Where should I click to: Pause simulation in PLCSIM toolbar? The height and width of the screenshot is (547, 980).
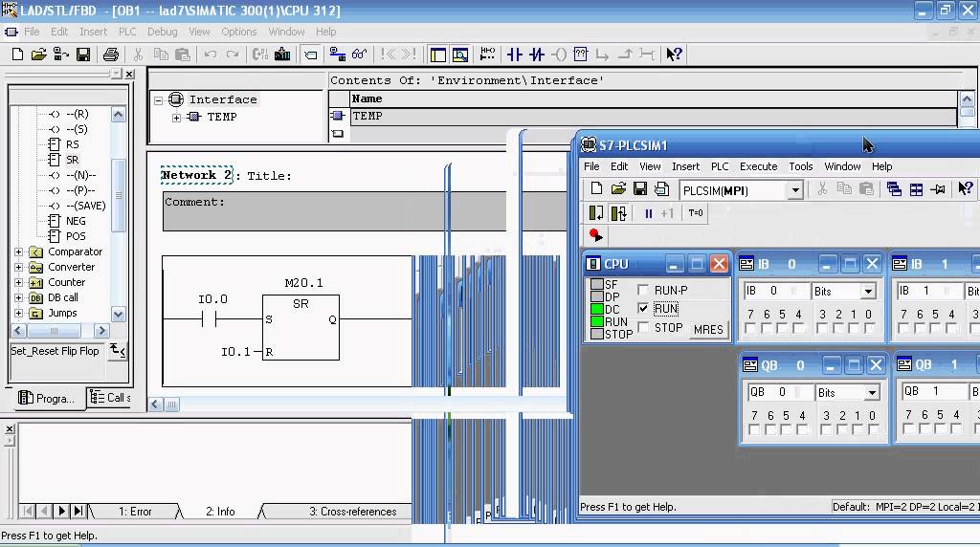pos(648,213)
